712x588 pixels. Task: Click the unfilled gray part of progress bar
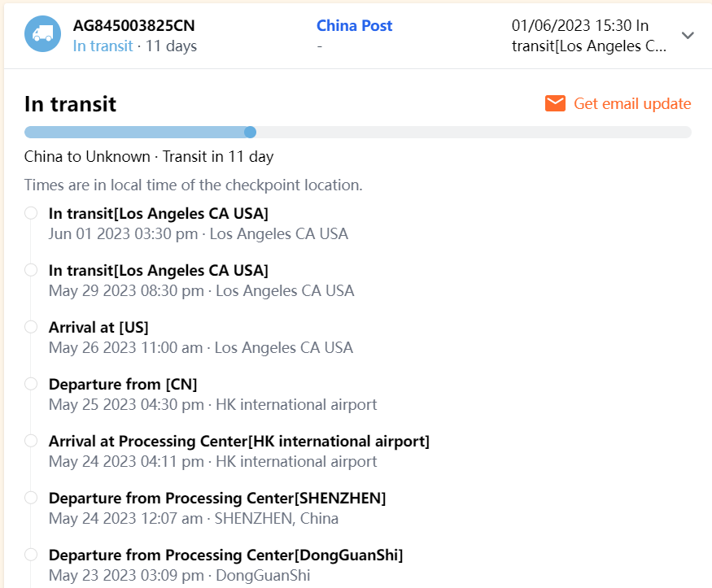tap(472, 132)
